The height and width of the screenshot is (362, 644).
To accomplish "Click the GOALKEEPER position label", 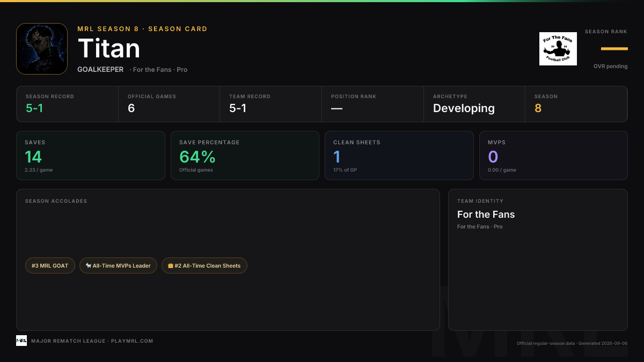I will [x=100, y=70].
